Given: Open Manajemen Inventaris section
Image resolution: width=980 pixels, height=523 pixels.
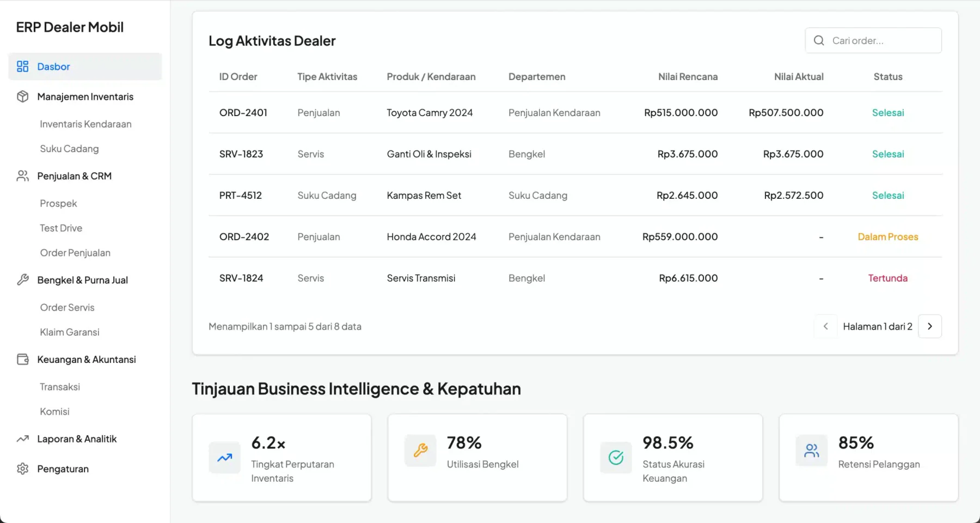Looking at the screenshot, I should (x=85, y=96).
